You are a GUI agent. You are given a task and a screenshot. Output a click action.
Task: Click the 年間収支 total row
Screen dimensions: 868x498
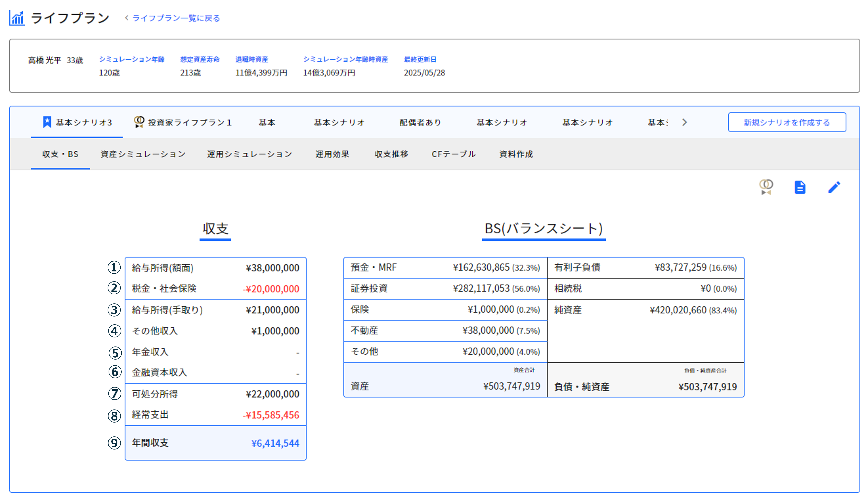click(215, 443)
